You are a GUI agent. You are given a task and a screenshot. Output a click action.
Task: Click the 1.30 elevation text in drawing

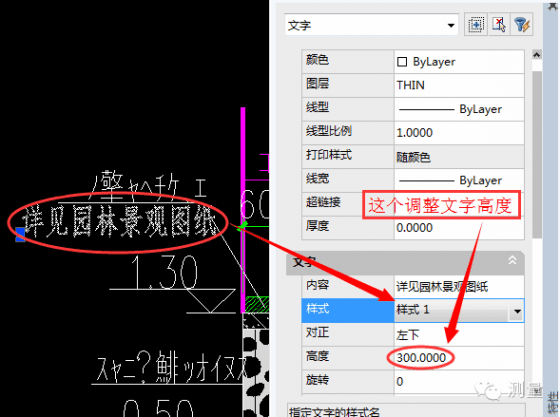click(164, 272)
